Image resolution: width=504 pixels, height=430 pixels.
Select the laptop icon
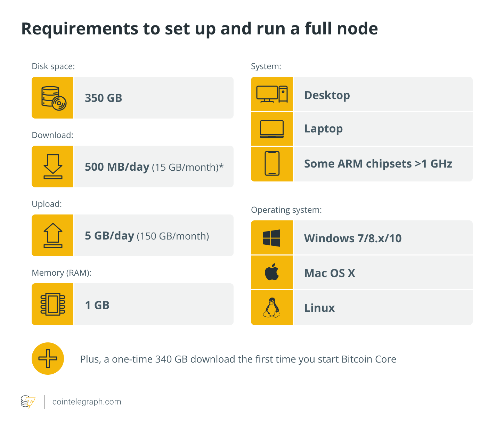(x=272, y=129)
